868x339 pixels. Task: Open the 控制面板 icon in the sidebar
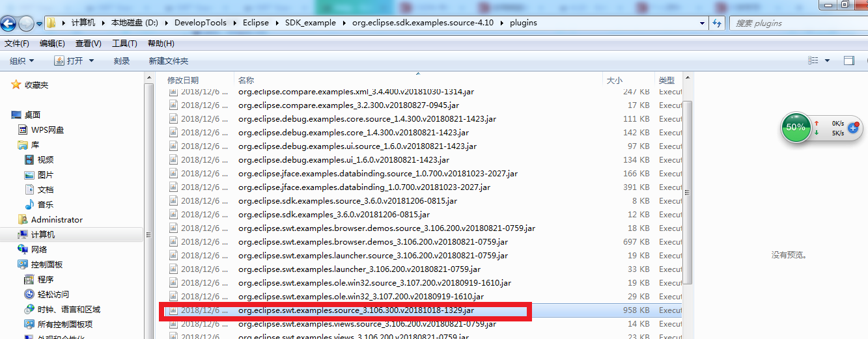pos(23,264)
